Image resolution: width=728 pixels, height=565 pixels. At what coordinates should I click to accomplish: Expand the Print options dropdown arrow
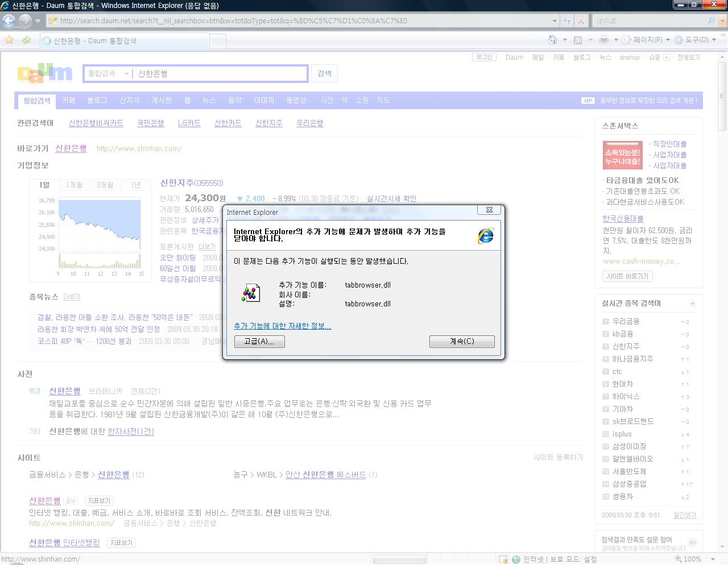(616, 40)
